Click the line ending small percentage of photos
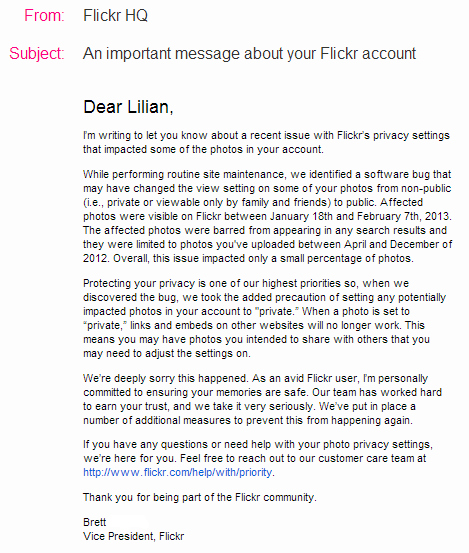 click(248, 259)
